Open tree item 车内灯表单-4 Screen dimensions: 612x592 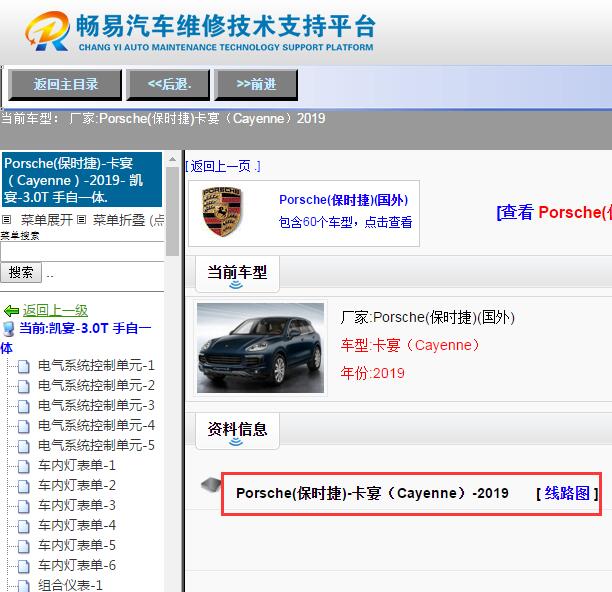(77, 525)
